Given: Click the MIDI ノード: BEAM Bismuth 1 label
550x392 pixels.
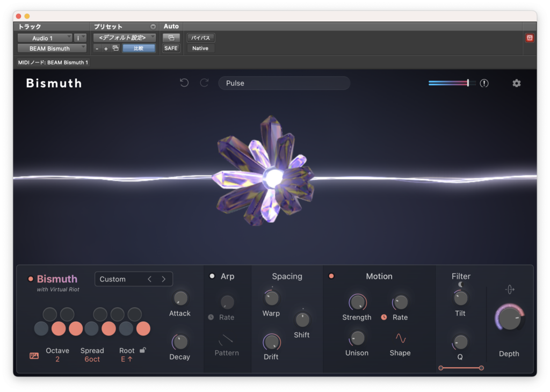Looking at the screenshot, I should [x=53, y=62].
